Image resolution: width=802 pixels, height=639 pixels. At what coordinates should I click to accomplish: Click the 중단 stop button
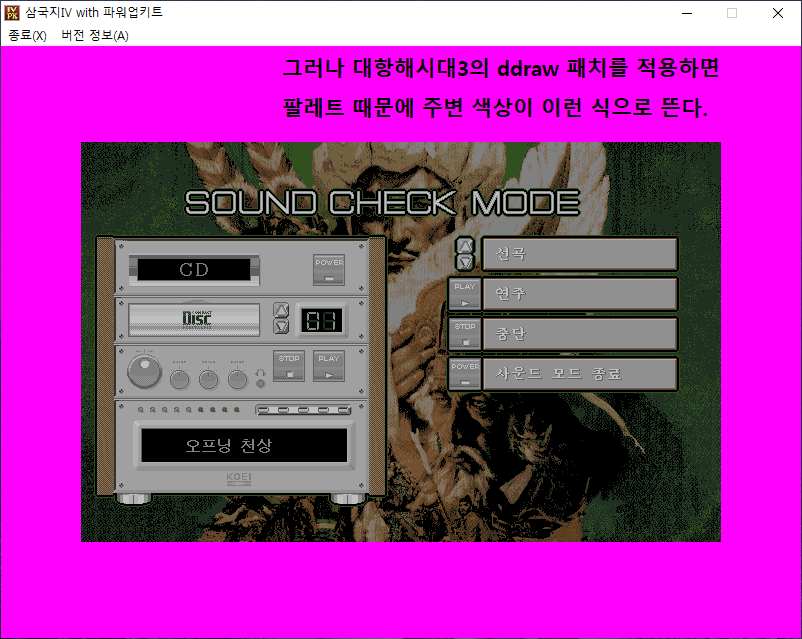tap(580, 334)
